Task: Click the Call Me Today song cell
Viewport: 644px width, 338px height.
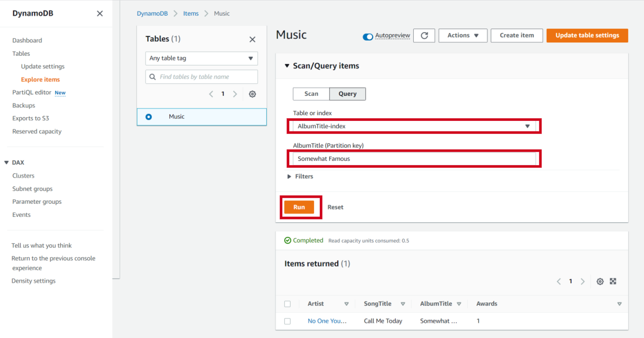Action: tap(383, 321)
